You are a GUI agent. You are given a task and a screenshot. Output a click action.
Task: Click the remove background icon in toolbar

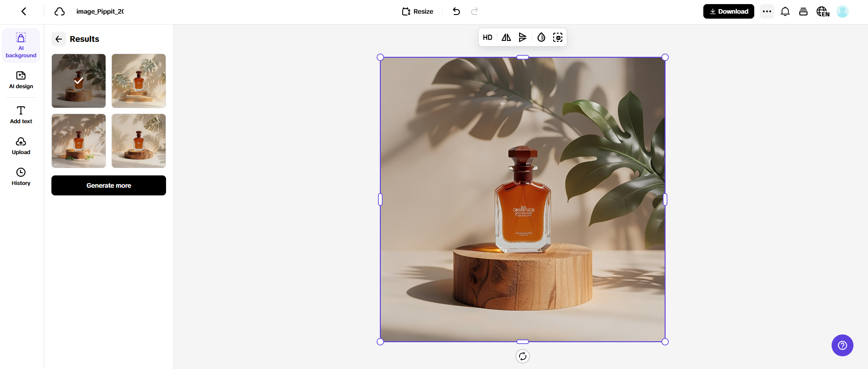(x=558, y=37)
